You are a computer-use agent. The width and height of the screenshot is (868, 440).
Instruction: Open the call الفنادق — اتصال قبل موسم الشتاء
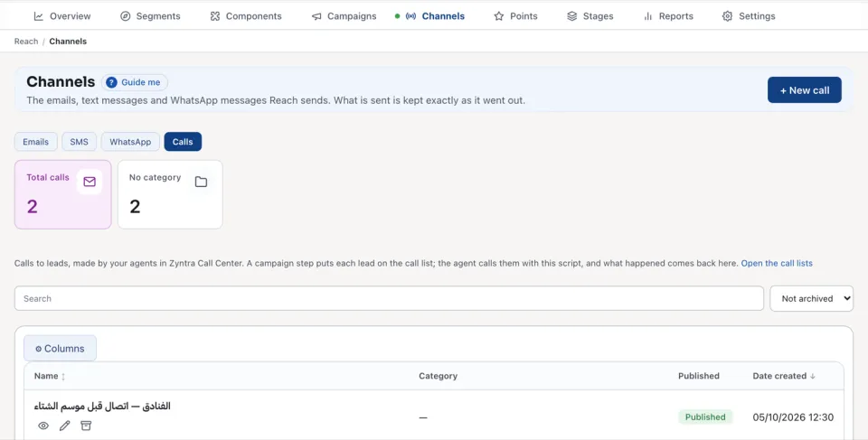[102, 407]
